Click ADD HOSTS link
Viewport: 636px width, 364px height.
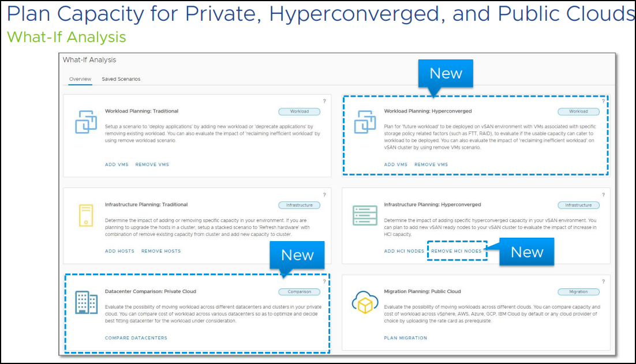pos(119,252)
